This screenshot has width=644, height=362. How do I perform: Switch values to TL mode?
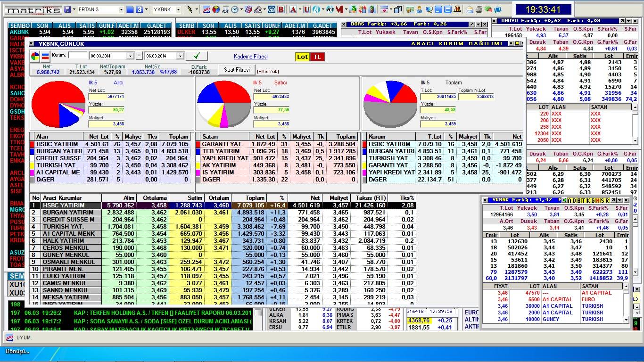pos(317,57)
